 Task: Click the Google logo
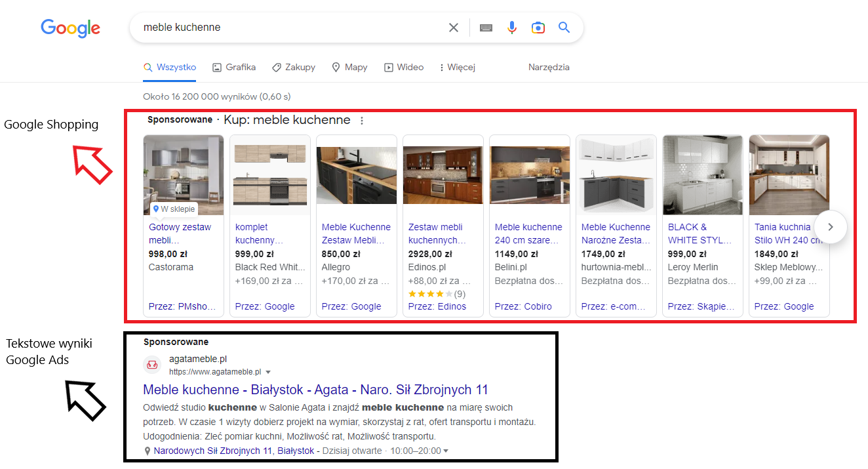point(70,28)
